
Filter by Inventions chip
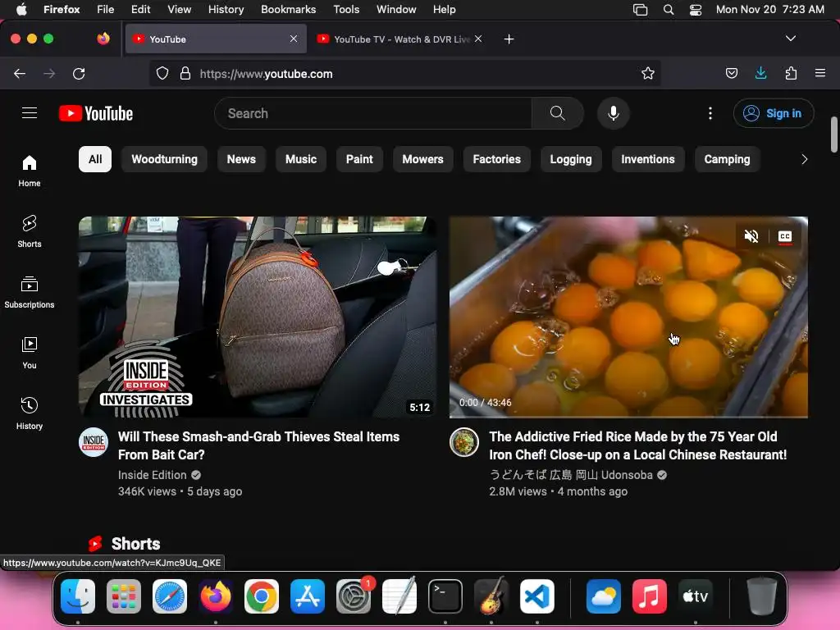(x=648, y=159)
